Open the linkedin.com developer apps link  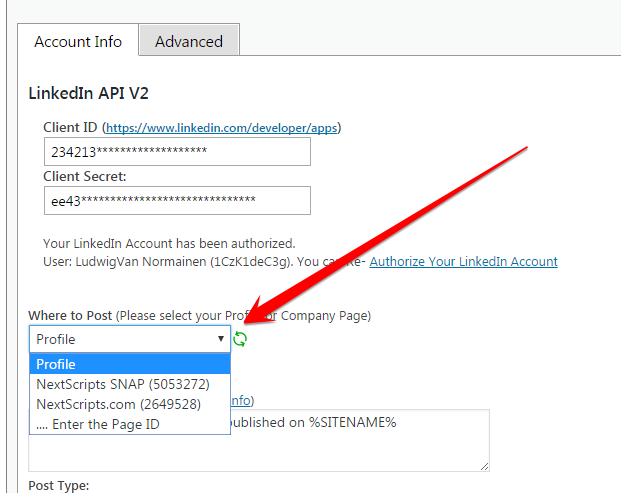point(221,128)
